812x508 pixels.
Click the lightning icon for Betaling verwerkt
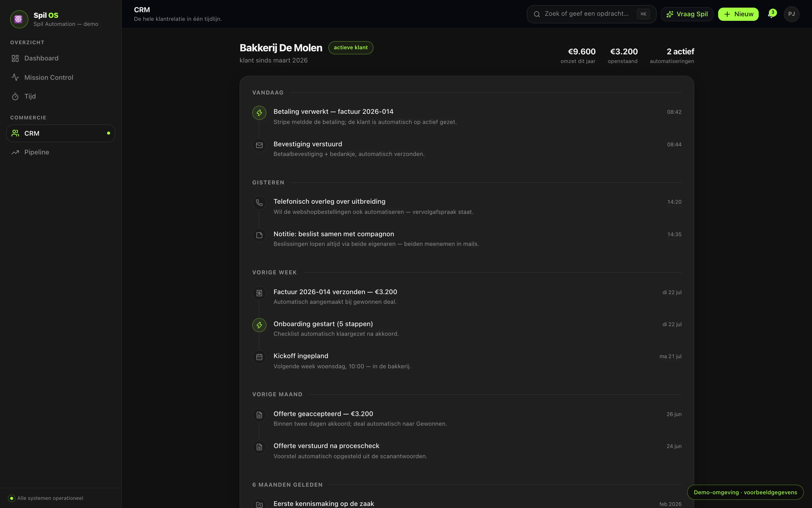(259, 113)
